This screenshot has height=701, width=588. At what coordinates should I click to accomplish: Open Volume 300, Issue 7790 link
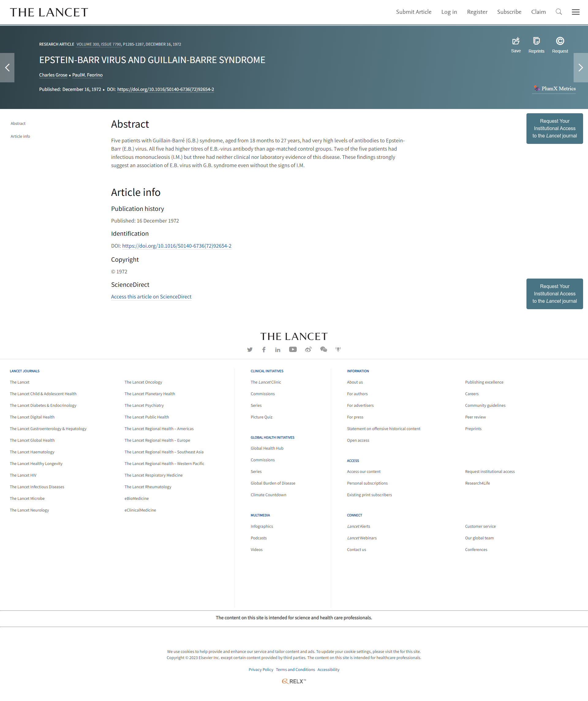pyautogui.click(x=99, y=44)
